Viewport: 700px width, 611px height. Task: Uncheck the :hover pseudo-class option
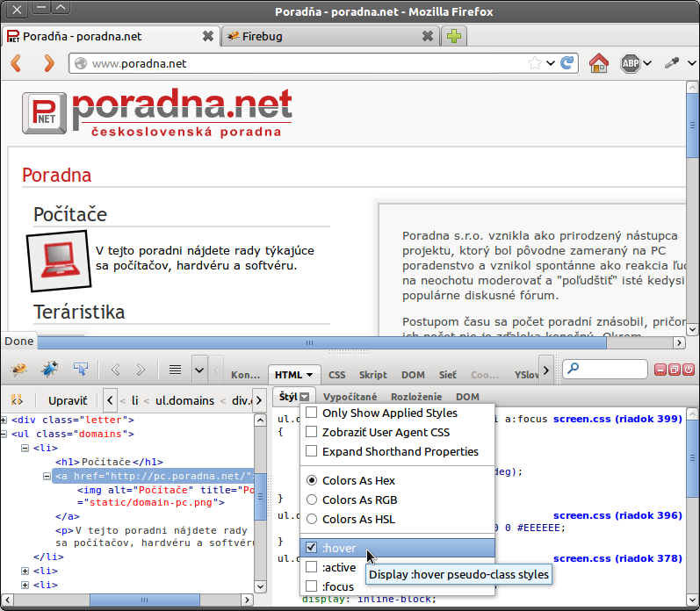pyautogui.click(x=312, y=548)
